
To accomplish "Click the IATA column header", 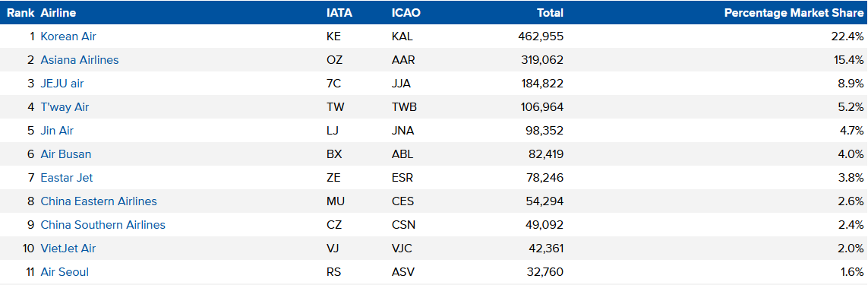I will (x=339, y=13).
